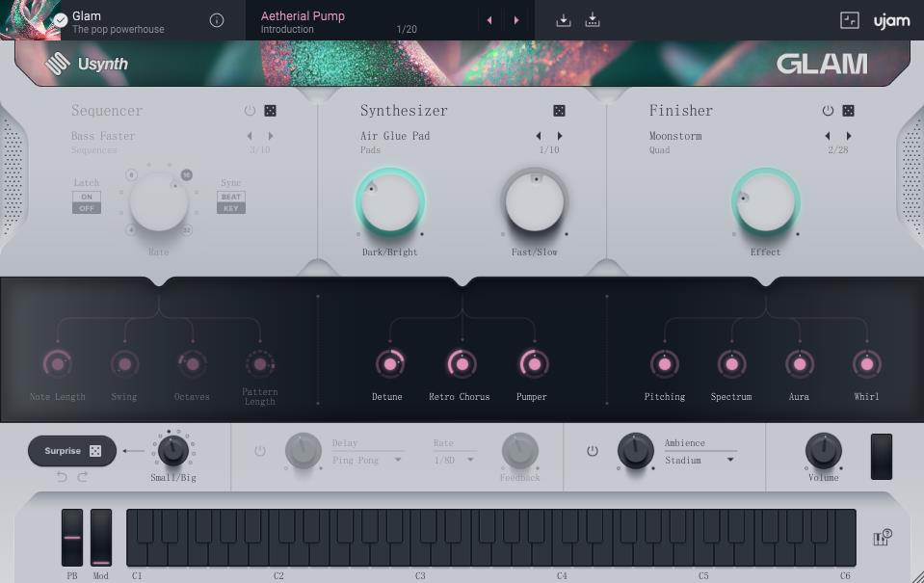Click the Spectrum knob
The image size is (924, 583).
point(732,363)
